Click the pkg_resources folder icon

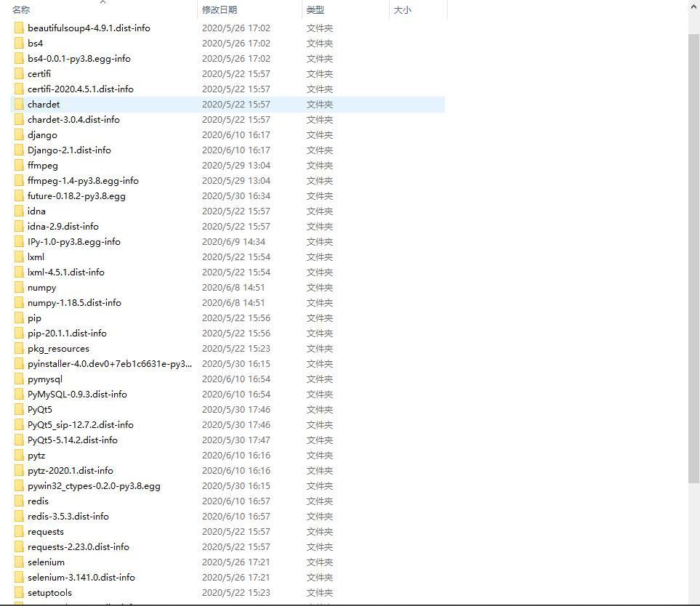19,349
